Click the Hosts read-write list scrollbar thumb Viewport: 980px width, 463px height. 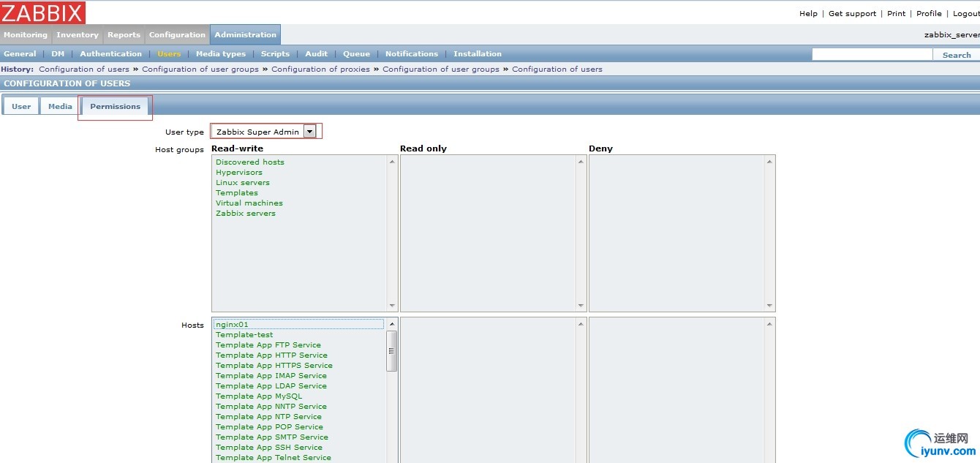pos(392,351)
